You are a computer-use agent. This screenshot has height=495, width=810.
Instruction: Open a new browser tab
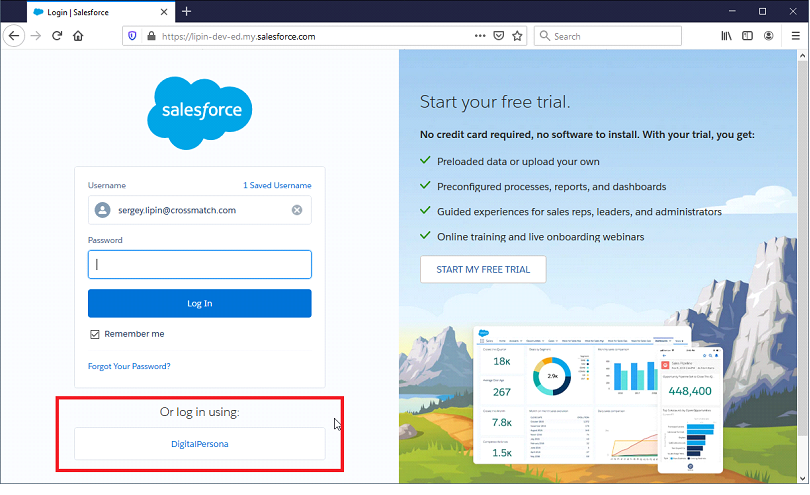tap(186, 11)
